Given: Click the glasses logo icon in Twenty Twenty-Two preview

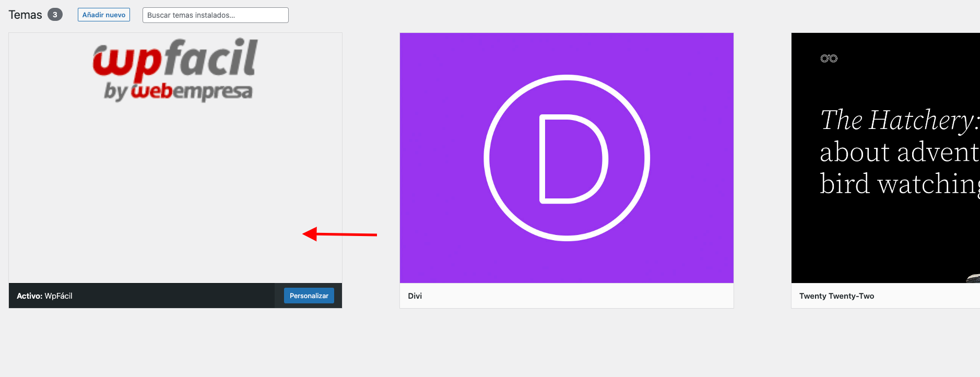Looking at the screenshot, I should [829, 58].
